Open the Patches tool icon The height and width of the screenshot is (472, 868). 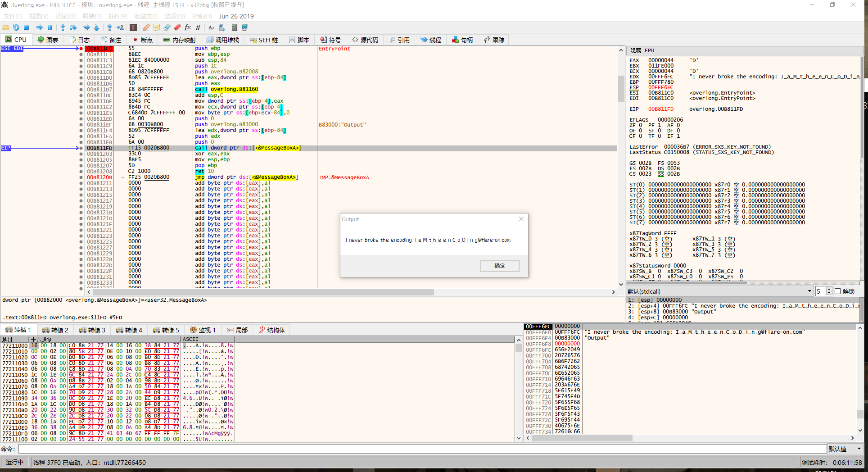tap(146, 27)
